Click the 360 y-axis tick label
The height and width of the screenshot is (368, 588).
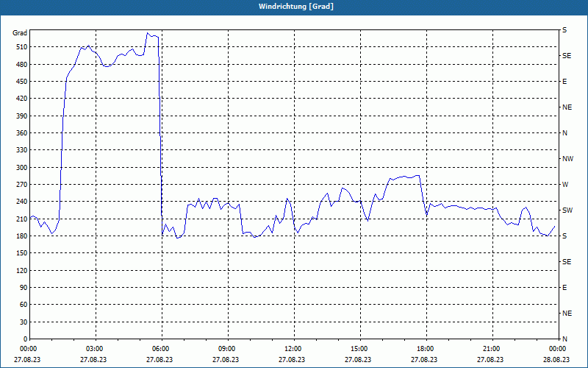tap(22, 133)
